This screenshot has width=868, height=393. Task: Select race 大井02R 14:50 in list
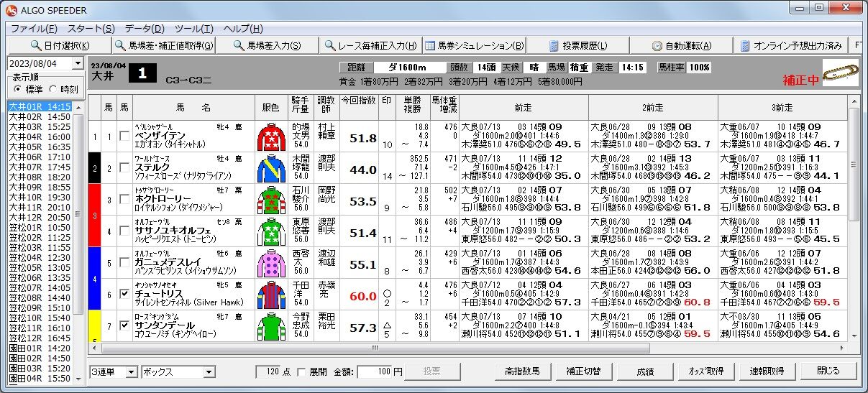click(40, 116)
